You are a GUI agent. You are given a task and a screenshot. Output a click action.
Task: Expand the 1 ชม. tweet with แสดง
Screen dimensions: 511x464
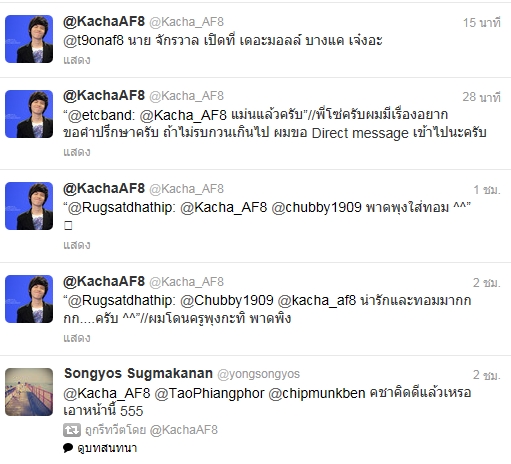click(77, 245)
